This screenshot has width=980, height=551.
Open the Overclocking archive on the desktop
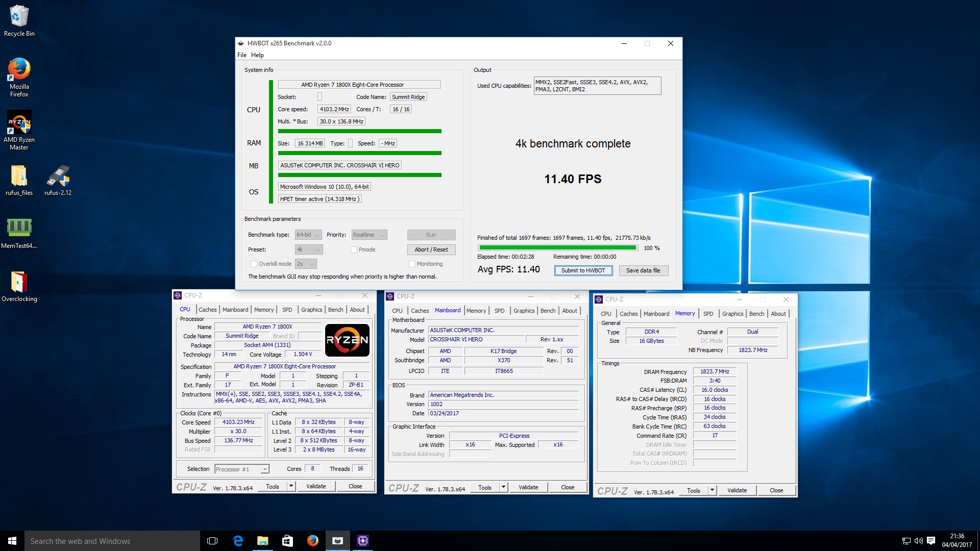[x=19, y=287]
